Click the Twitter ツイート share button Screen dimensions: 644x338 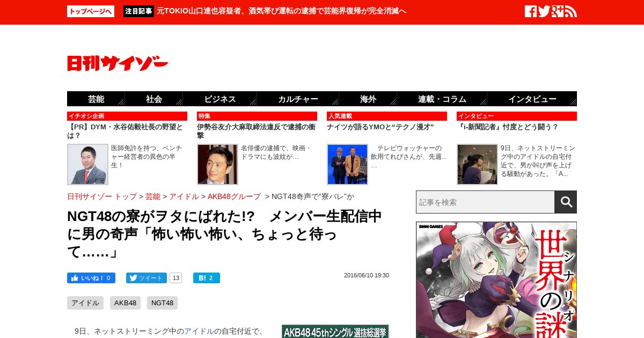click(x=147, y=278)
